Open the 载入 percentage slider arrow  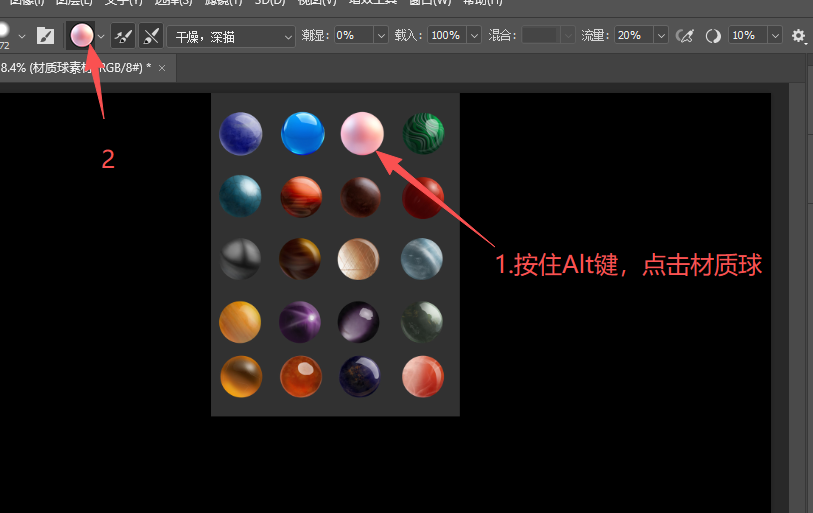click(x=474, y=36)
